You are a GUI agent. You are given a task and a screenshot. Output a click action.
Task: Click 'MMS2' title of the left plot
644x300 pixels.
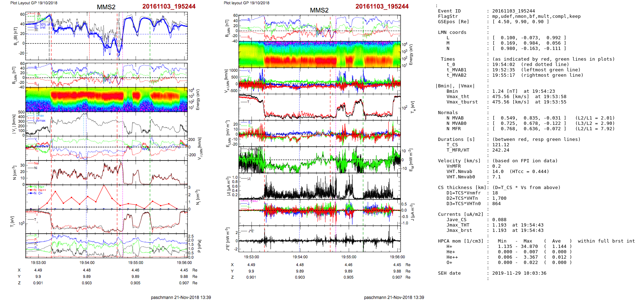click(106, 7)
